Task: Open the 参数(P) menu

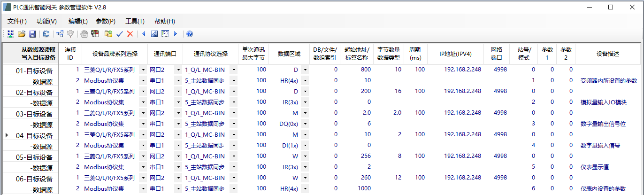Action: coord(106,21)
